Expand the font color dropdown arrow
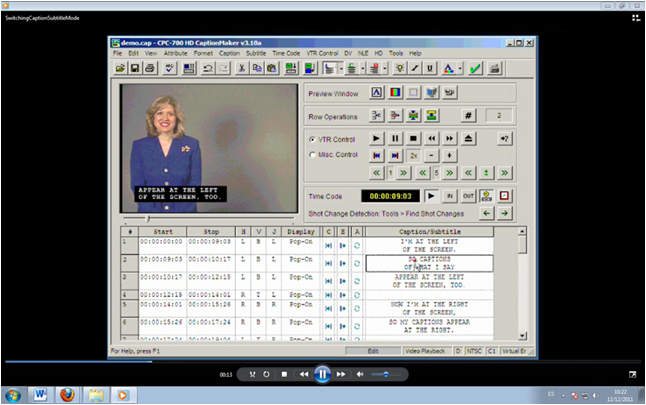This screenshot has height=405, width=646. coord(458,68)
